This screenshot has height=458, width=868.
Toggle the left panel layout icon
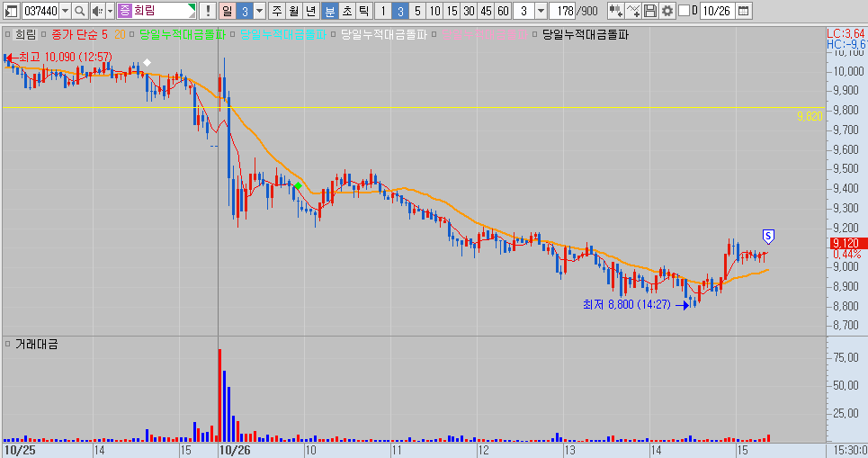click(11, 11)
